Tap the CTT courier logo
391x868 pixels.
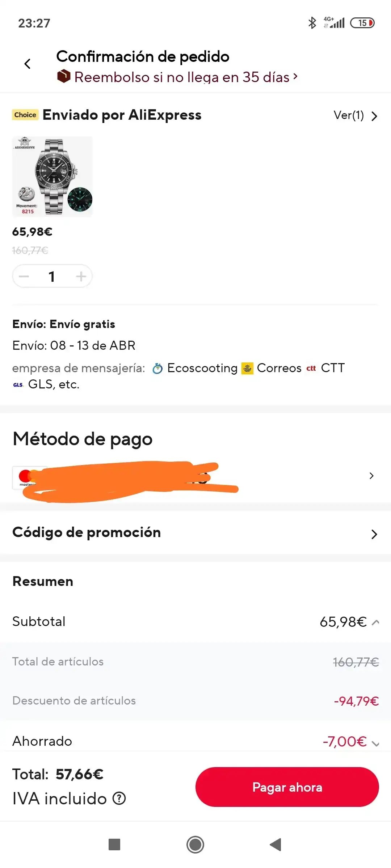[x=311, y=369]
